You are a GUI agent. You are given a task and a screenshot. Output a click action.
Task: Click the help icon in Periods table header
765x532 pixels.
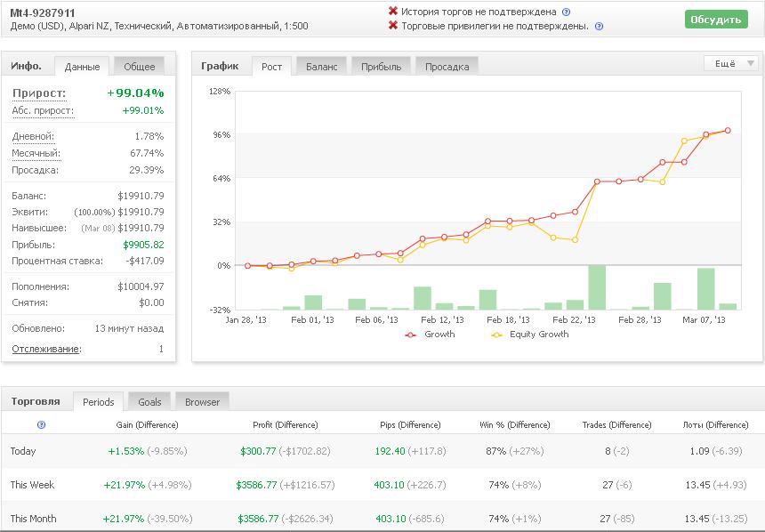(42, 424)
